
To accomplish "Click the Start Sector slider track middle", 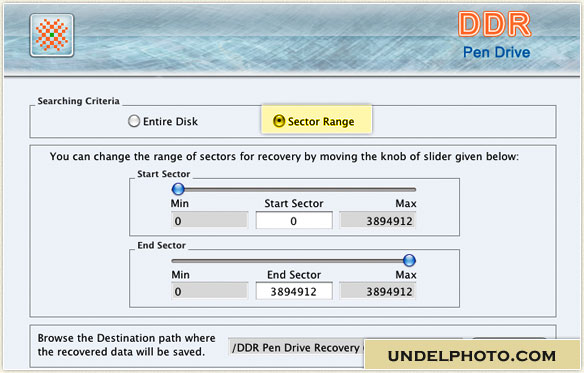I will [x=293, y=189].
